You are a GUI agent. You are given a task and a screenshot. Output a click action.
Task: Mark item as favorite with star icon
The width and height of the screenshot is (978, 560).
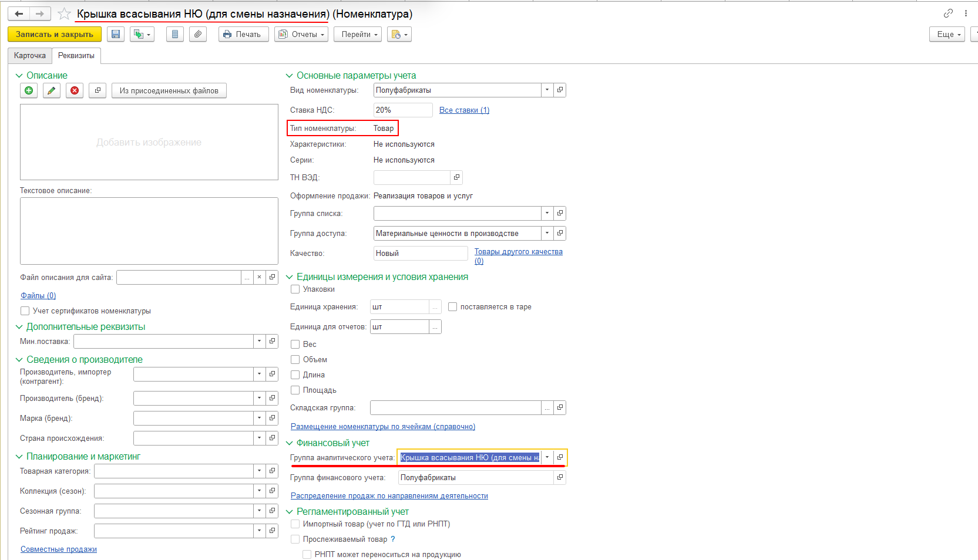pyautogui.click(x=64, y=14)
